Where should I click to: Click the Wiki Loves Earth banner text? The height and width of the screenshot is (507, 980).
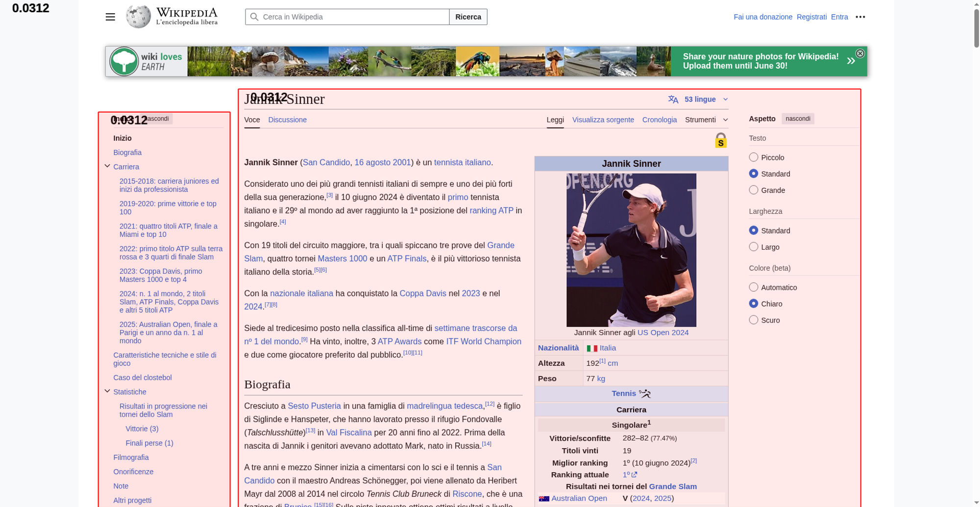[x=760, y=61]
